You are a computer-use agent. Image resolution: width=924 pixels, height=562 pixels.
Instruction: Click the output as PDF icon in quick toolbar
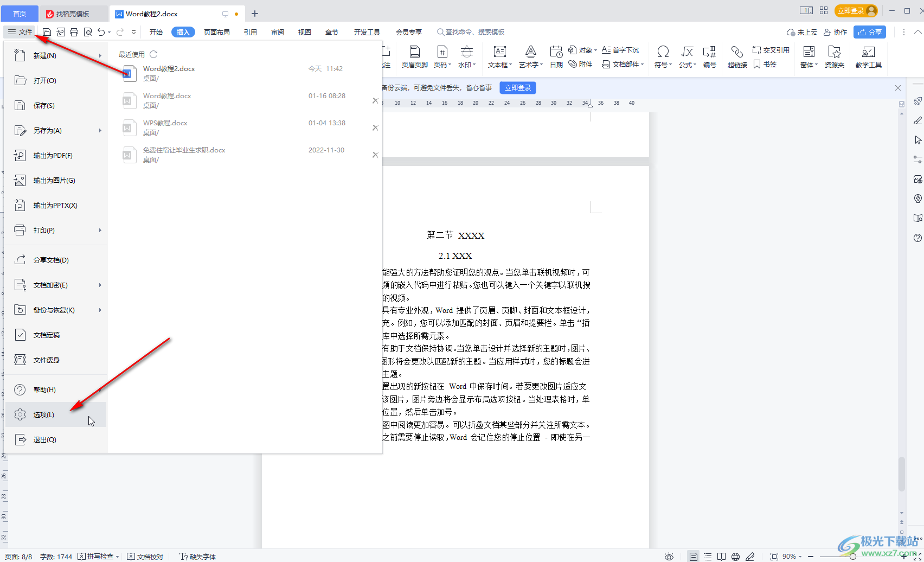point(60,32)
